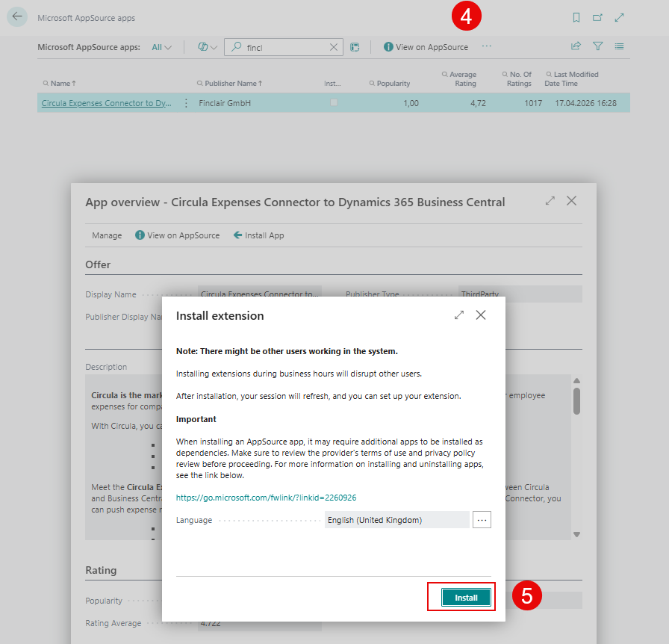Click the Average Rating column header

[459, 79]
